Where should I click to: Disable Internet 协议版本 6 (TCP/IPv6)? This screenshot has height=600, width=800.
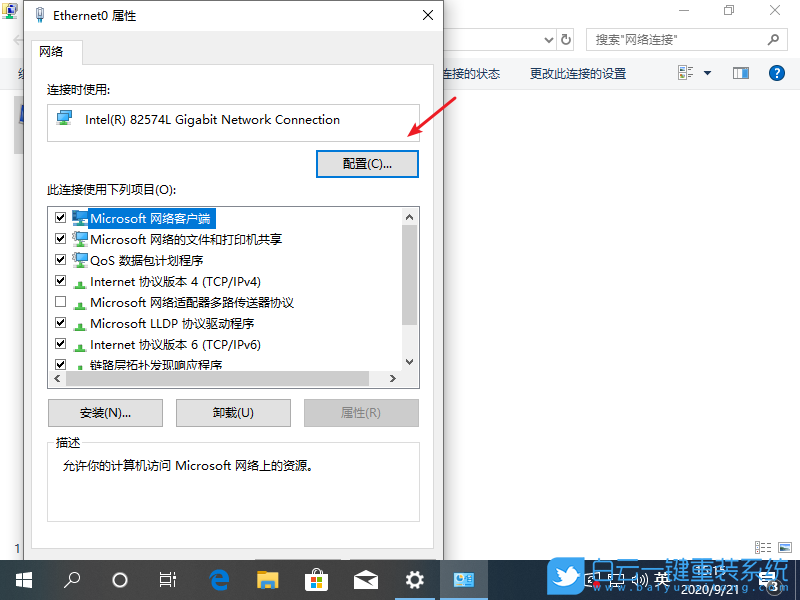[x=61, y=344]
